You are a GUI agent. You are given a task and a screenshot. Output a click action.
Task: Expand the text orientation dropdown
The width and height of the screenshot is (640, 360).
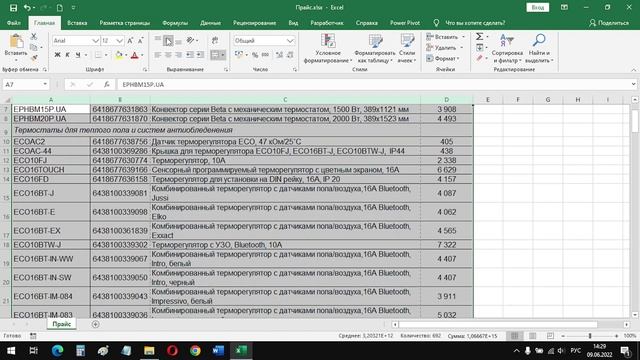click(x=197, y=40)
